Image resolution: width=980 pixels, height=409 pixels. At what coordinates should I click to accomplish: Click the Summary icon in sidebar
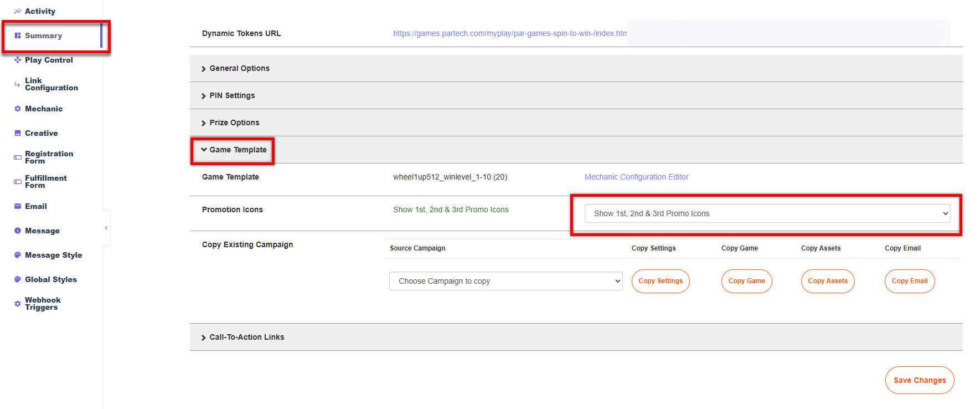(18, 35)
